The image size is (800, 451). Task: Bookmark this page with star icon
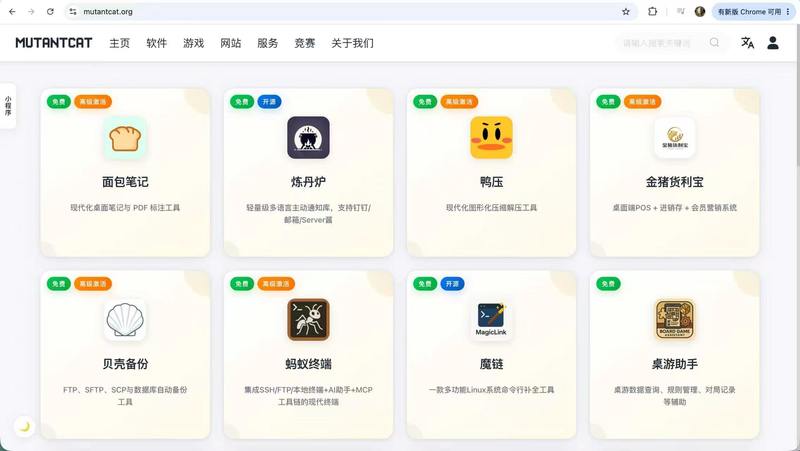point(626,11)
